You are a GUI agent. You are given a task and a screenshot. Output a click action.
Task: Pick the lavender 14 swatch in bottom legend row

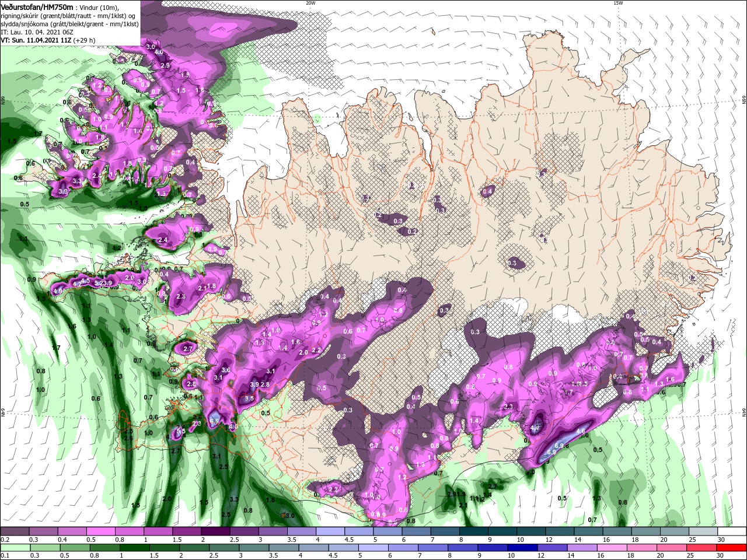582,547
